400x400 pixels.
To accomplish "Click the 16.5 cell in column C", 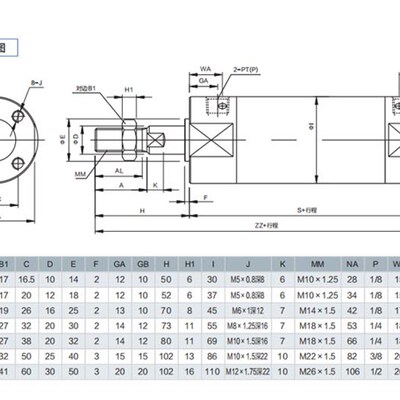I will point(27,280).
